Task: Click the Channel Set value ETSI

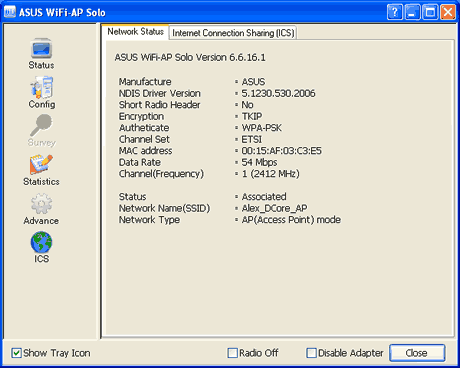Action: pos(252,139)
